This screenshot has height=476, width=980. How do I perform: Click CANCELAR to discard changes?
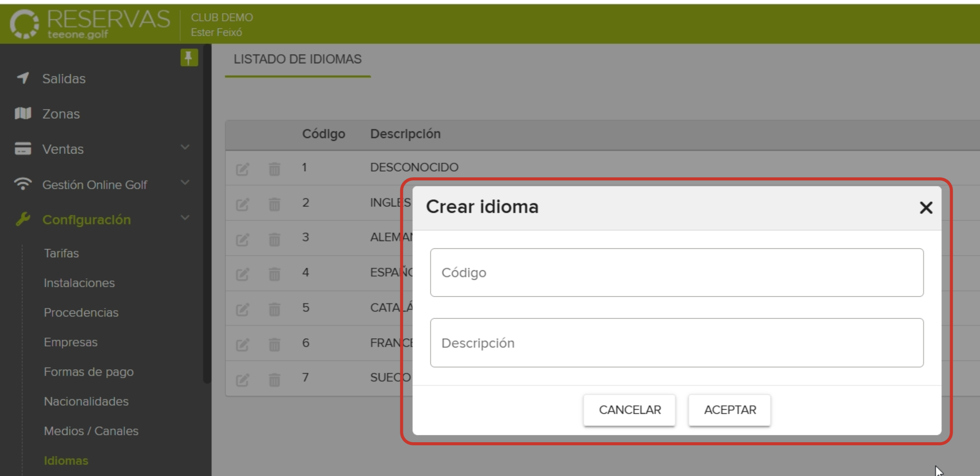(x=629, y=410)
